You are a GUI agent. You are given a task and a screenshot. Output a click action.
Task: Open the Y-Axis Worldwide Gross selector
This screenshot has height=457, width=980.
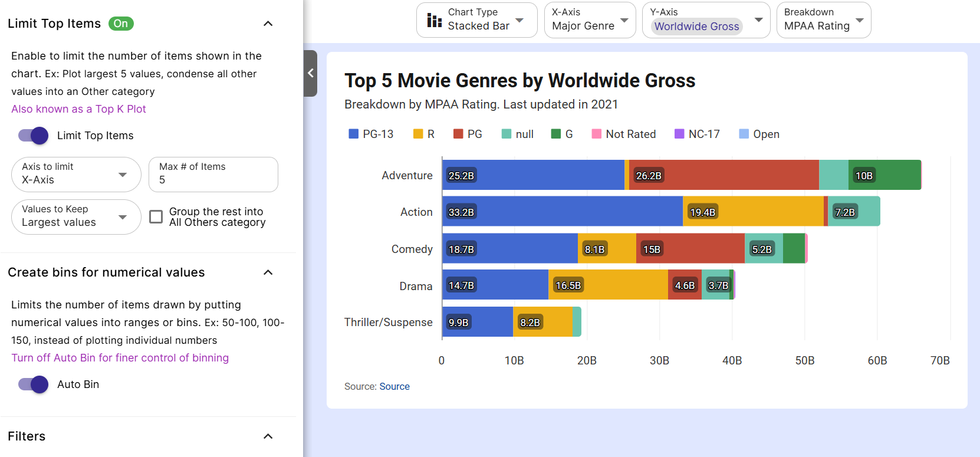point(706,20)
